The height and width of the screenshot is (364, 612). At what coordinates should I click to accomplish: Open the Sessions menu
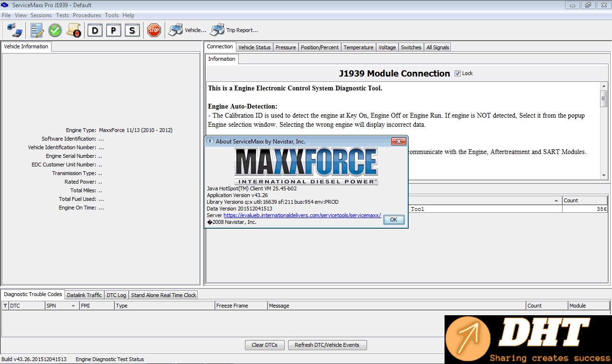pyautogui.click(x=41, y=15)
